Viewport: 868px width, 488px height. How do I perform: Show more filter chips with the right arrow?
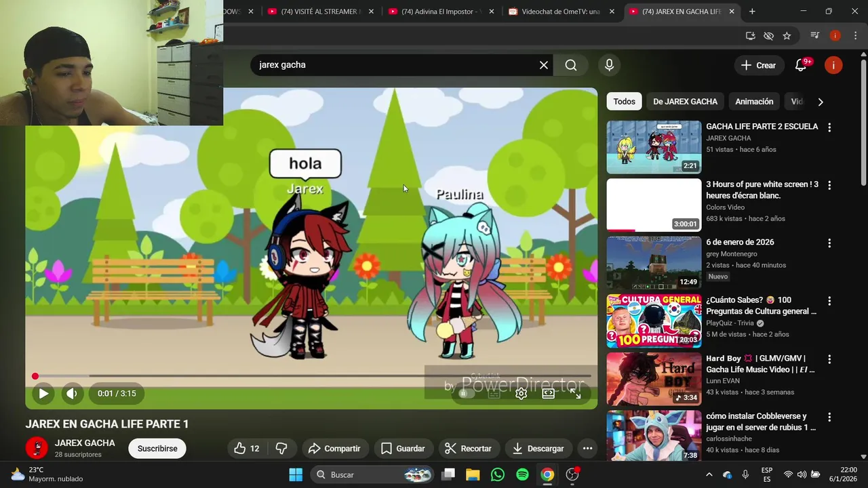[x=821, y=102]
